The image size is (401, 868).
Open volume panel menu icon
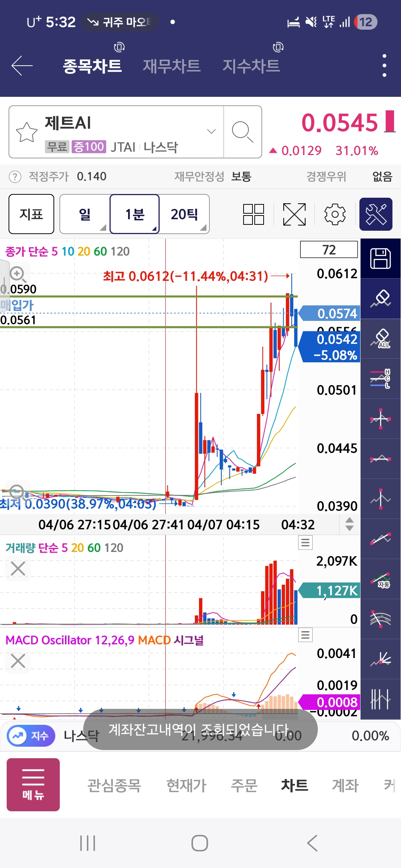(306, 543)
